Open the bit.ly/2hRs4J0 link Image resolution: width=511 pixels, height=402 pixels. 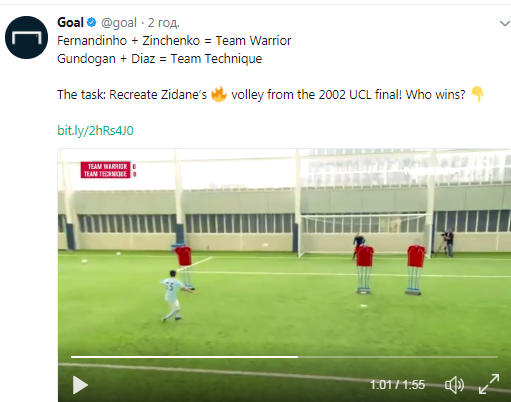(x=95, y=130)
